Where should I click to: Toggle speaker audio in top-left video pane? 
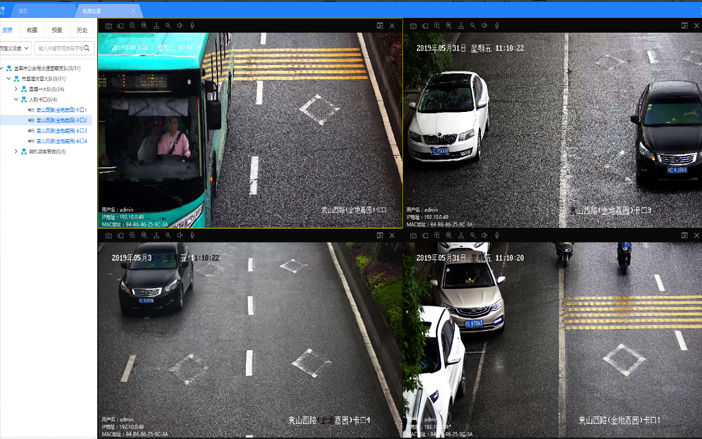[180, 26]
